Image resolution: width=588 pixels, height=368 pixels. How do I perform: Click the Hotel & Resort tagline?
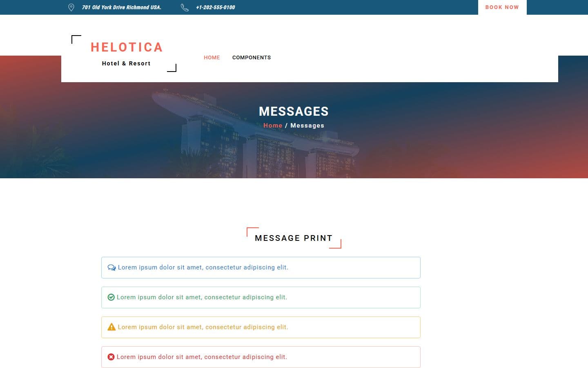(126, 63)
